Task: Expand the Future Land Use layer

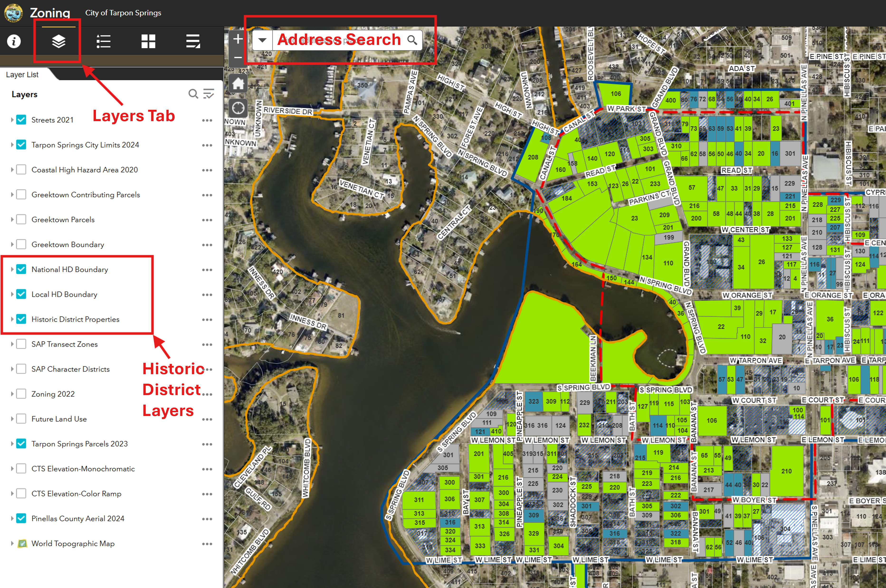Action: [12, 419]
